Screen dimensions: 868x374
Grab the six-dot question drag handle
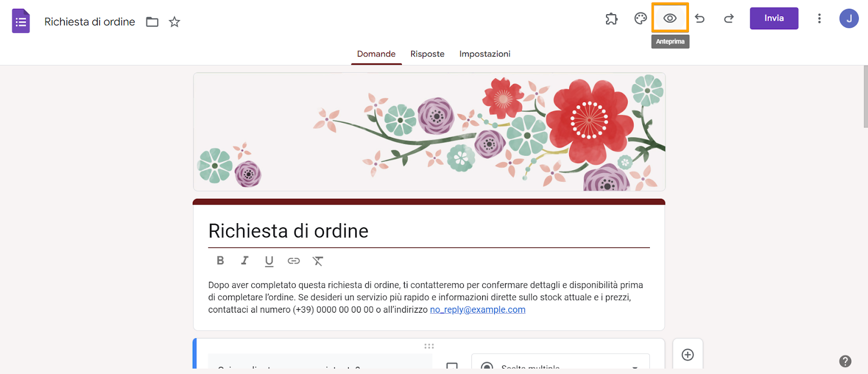429,346
